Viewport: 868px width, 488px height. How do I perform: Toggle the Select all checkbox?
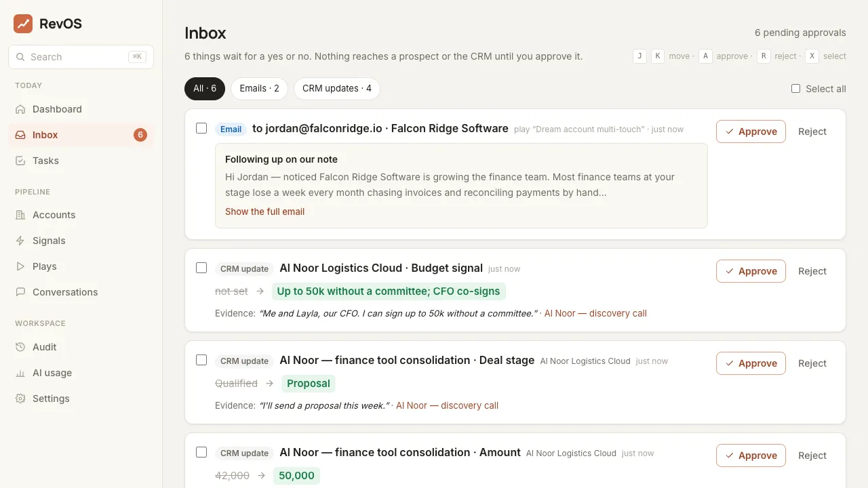[x=796, y=89]
